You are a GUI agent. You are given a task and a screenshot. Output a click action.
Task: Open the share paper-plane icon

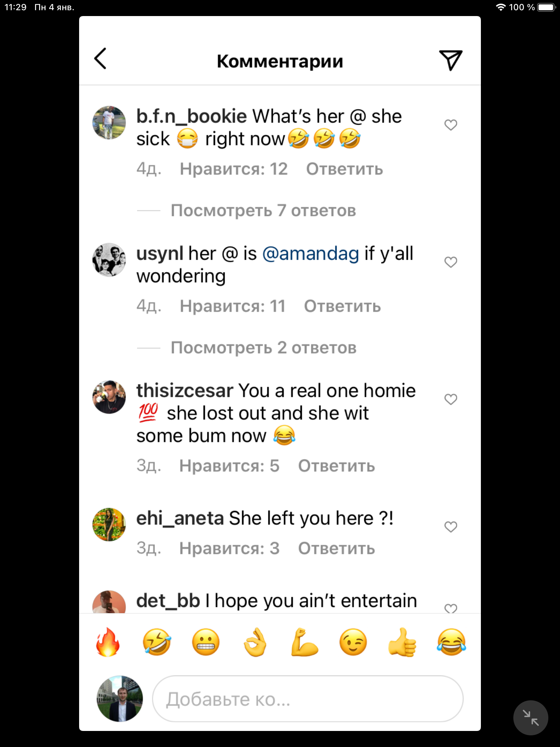click(x=451, y=60)
